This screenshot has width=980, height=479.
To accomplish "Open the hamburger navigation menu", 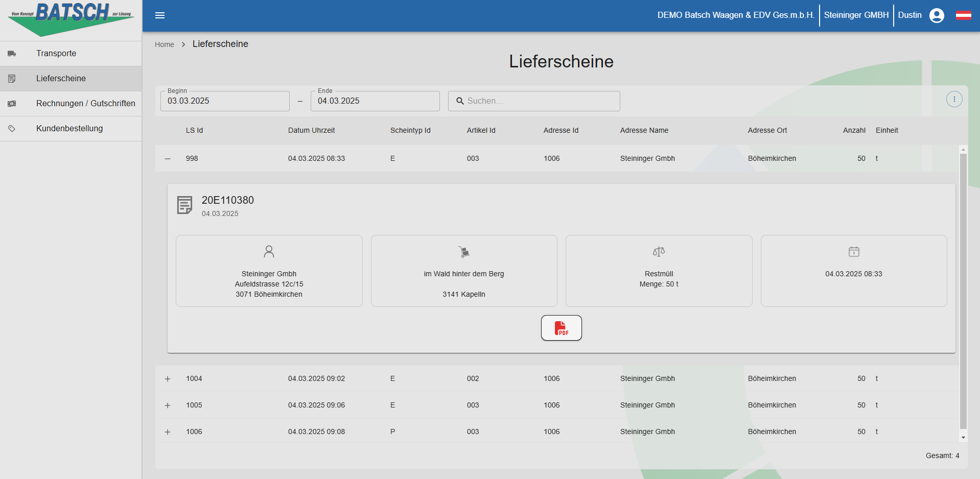I will (x=160, y=15).
